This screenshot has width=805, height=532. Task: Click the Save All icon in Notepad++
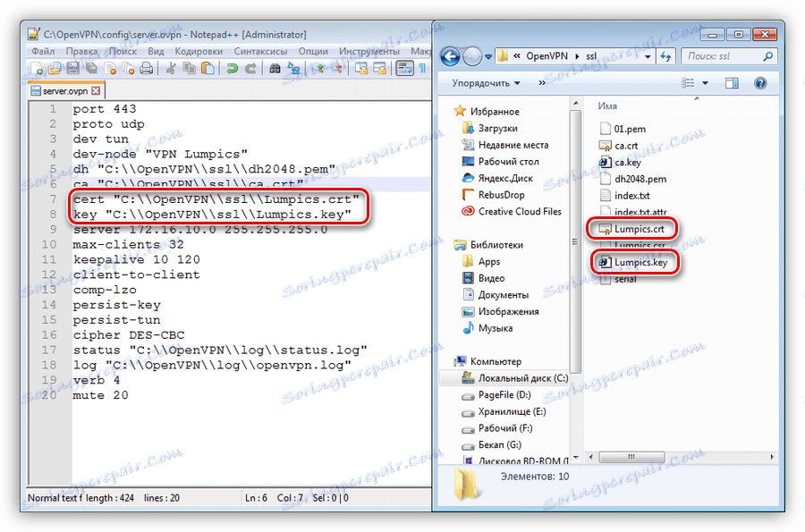[91, 69]
